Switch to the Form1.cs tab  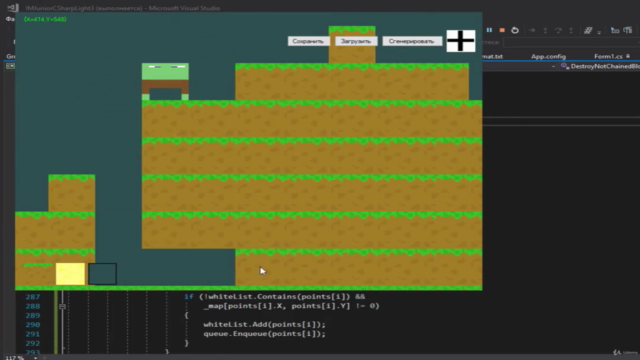coord(608,56)
